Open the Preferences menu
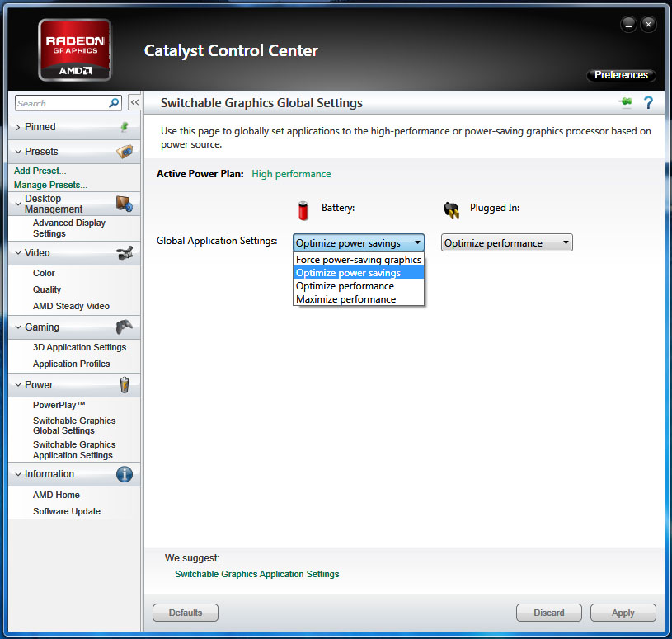The image size is (672, 639). click(x=621, y=75)
